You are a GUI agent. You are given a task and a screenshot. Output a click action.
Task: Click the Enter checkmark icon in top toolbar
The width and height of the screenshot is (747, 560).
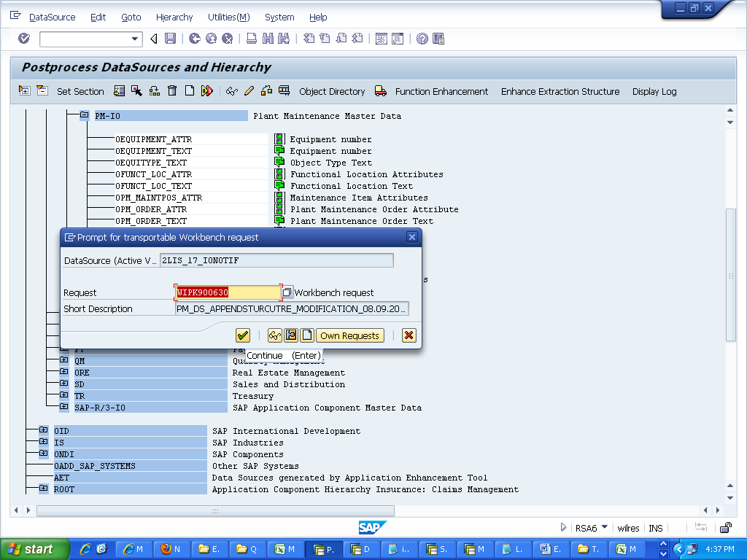[x=24, y=39]
